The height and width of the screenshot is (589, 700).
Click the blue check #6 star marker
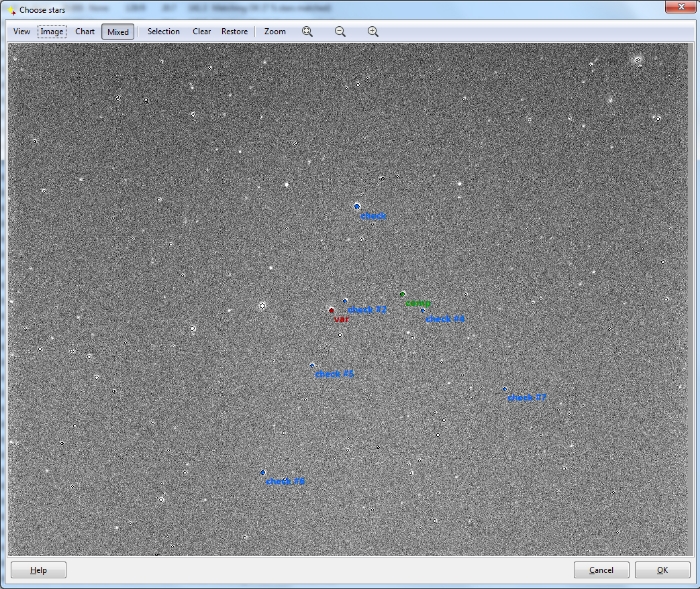(263, 472)
